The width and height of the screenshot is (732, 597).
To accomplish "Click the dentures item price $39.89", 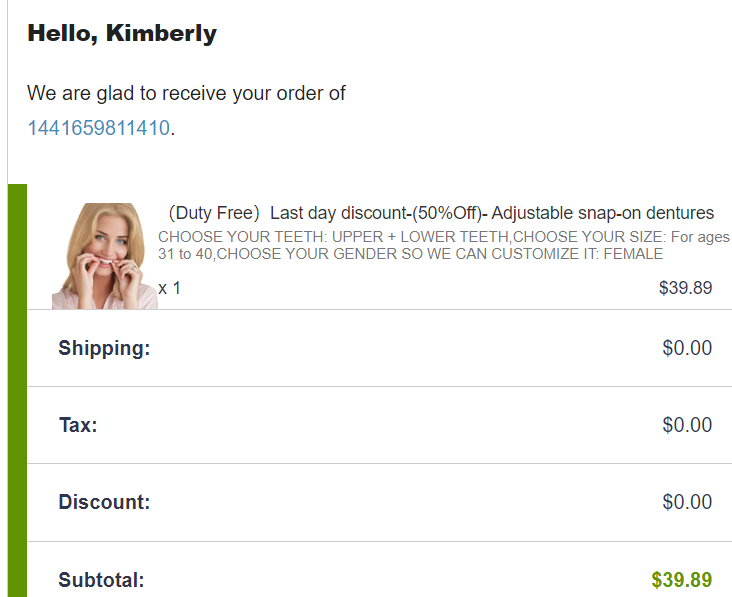I will coord(685,288).
